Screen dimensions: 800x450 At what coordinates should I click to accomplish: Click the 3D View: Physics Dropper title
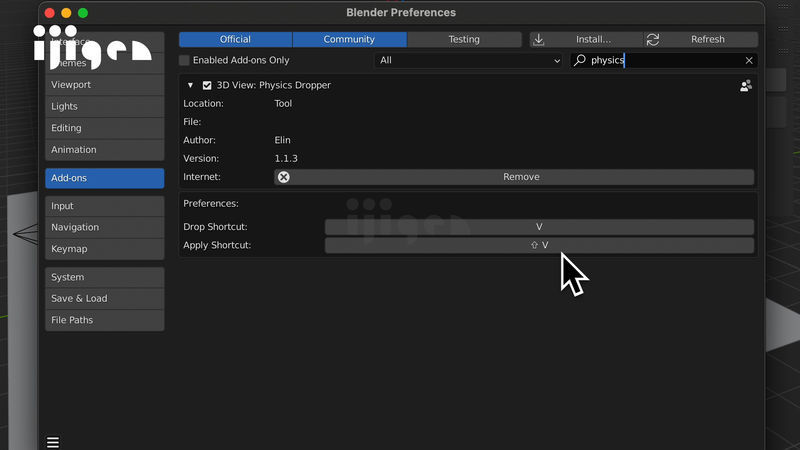pyautogui.click(x=273, y=85)
